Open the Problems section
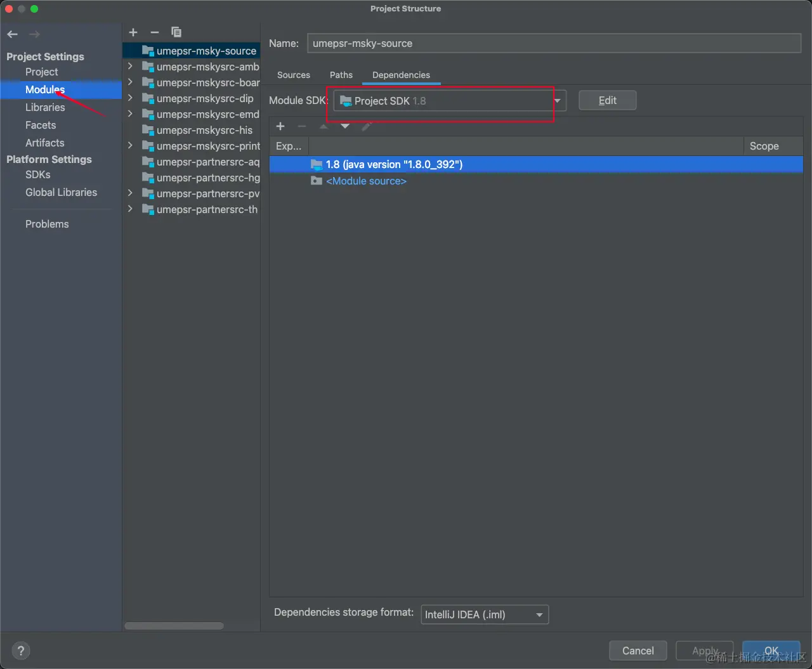 tap(47, 224)
